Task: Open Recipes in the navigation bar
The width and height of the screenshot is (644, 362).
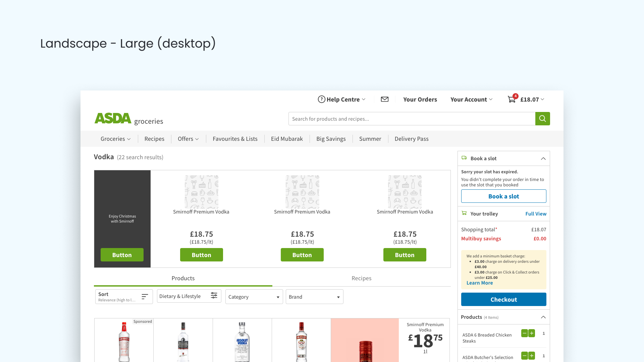Action: [x=154, y=139]
